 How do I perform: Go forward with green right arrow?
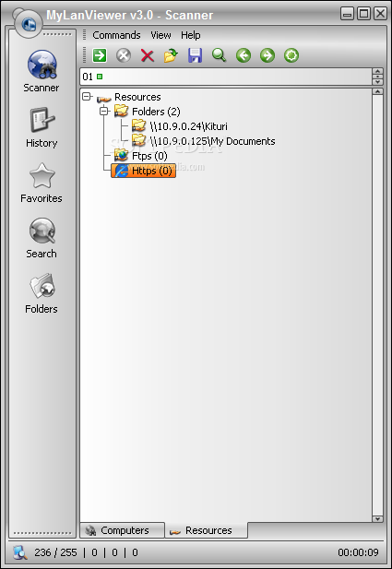[267, 55]
